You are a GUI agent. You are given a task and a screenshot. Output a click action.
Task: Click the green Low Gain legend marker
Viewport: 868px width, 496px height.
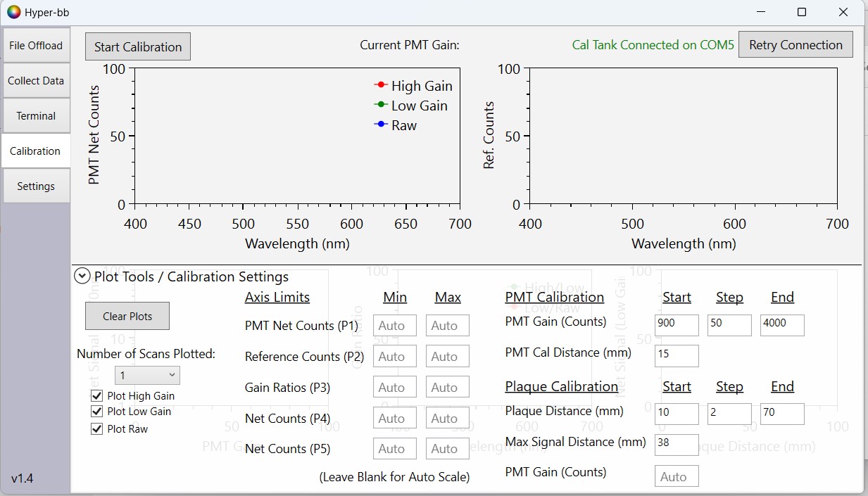click(x=381, y=105)
